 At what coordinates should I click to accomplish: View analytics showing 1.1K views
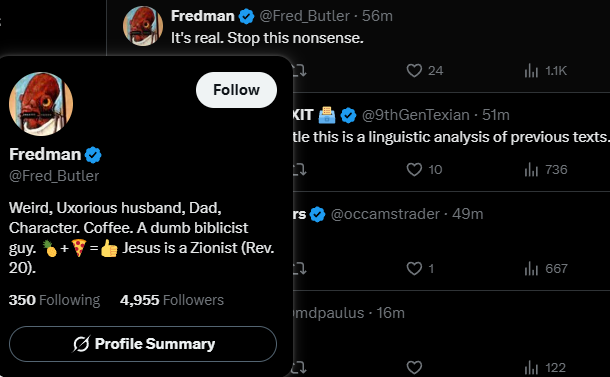[545, 71]
